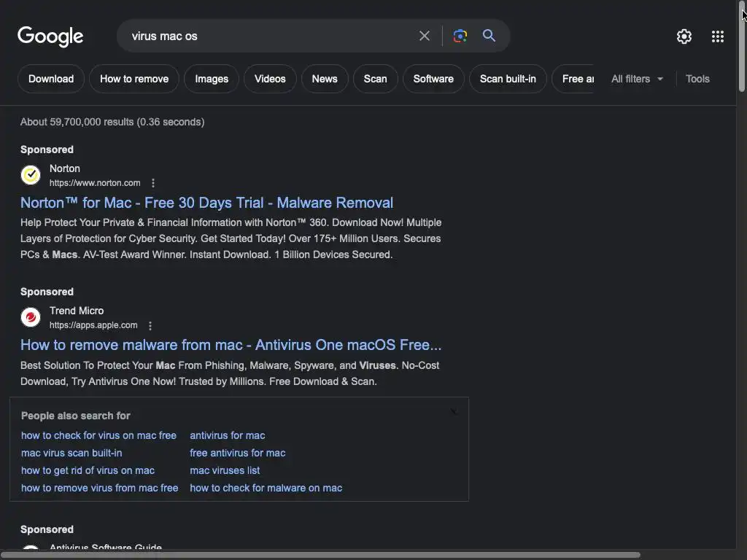Click the https://www.norton.com URL

point(95,183)
